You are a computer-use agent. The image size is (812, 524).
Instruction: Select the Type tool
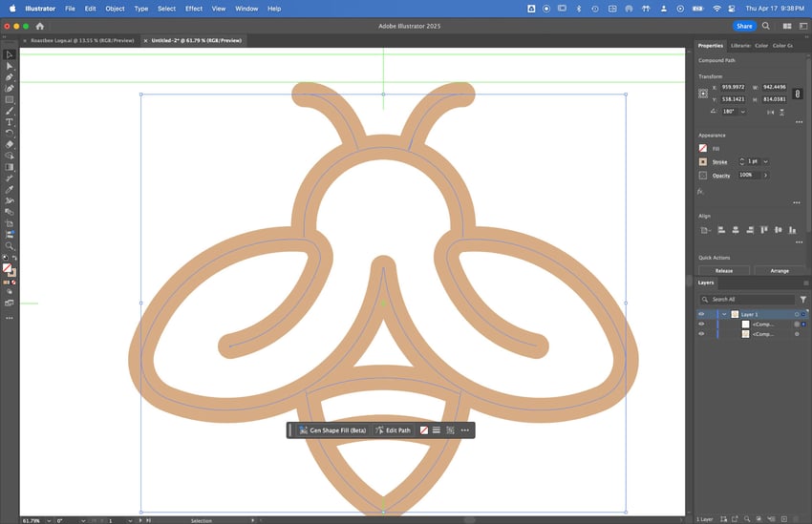10,122
